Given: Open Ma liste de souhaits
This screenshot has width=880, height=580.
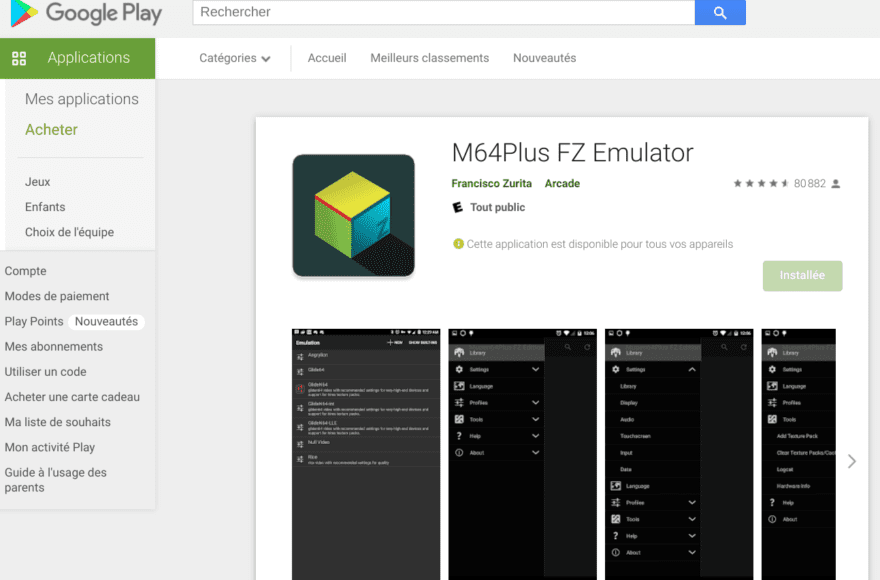Looking at the screenshot, I should 57,422.
